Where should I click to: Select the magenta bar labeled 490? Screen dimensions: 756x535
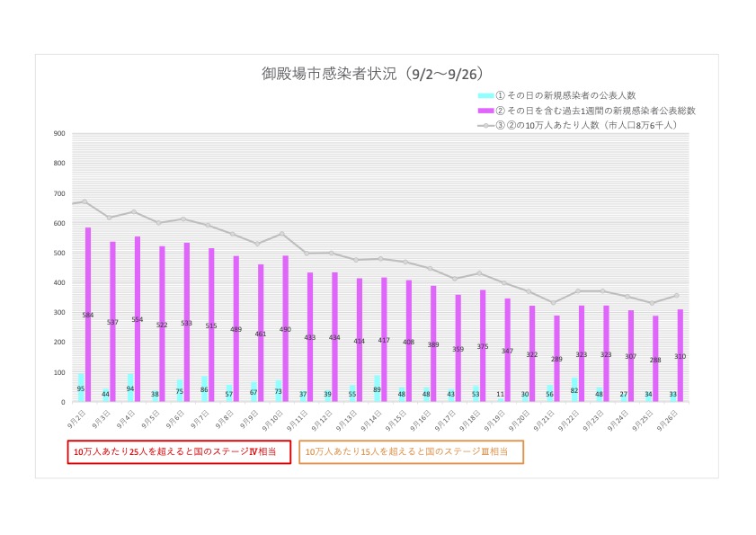pos(286,329)
